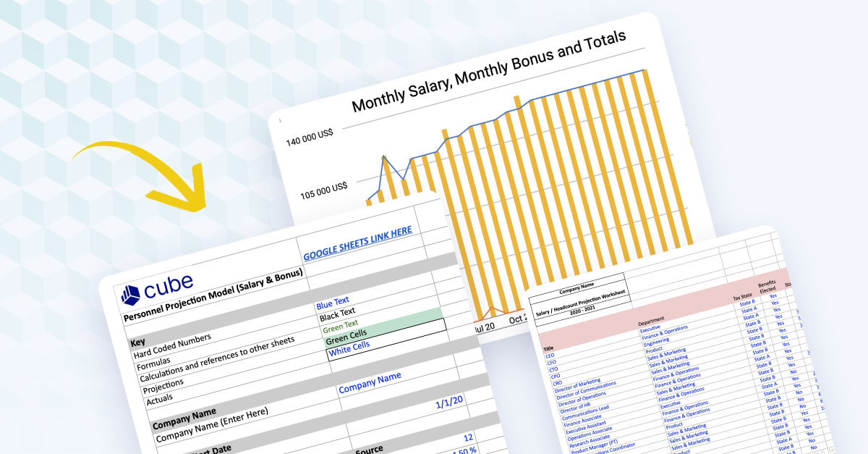Open the GOOGLE SHEETS LINK HERE hyperlink
This screenshot has width=868, height=454.
pyautogui.click(x=358, y=243)
